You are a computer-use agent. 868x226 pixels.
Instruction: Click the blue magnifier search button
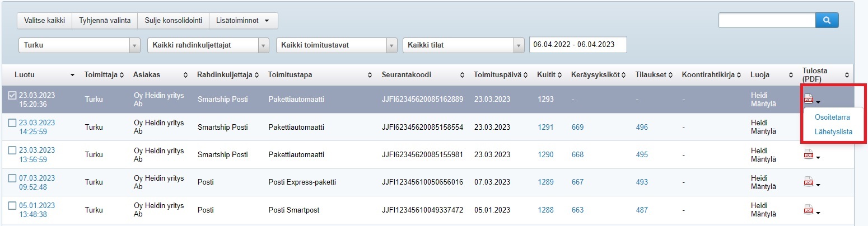827,21
